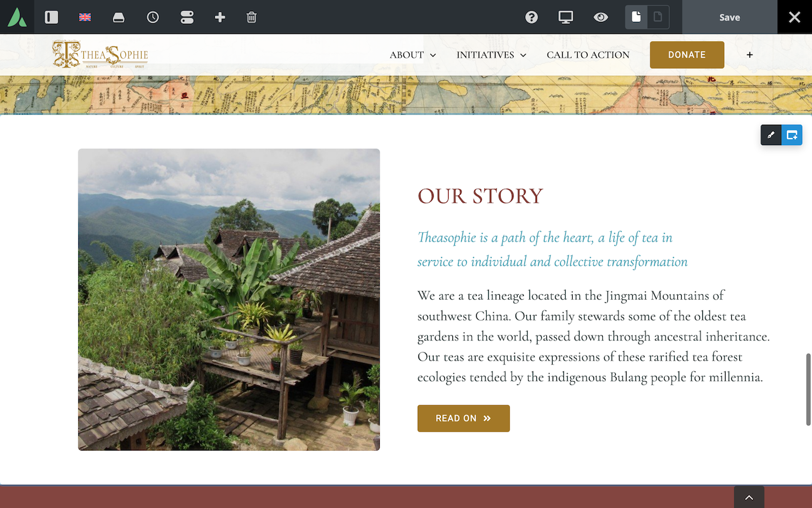This screenshot has width=812, height=508.
Task: Expand the ABOUT menu dropdown
Action: [413, 55]
